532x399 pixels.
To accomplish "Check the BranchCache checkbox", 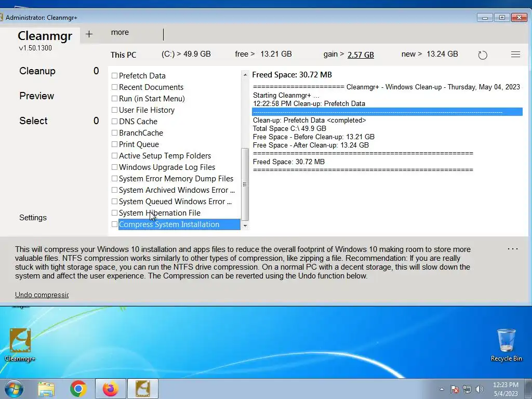I will pos(115,132).
